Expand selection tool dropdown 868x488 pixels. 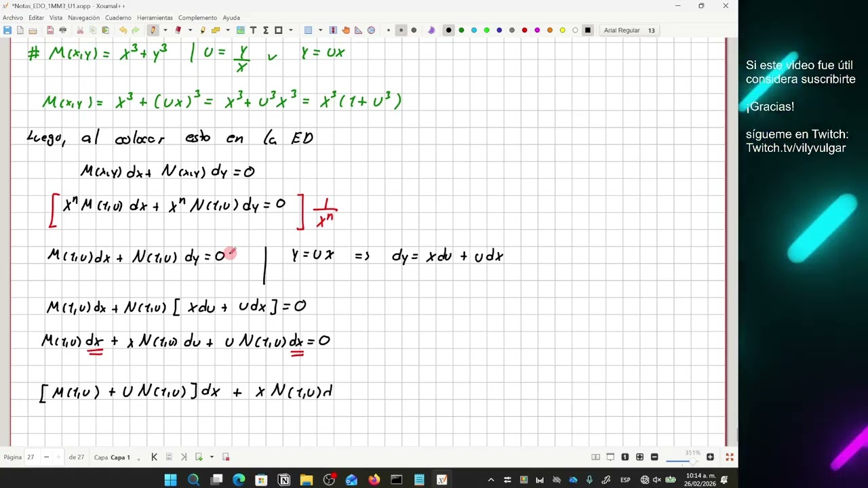point(320,30)
